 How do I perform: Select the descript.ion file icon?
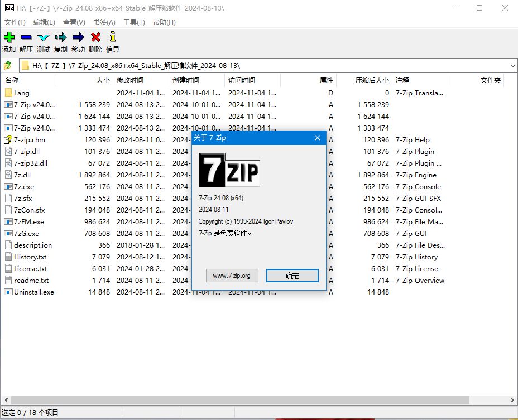click(x=8, y=245)
